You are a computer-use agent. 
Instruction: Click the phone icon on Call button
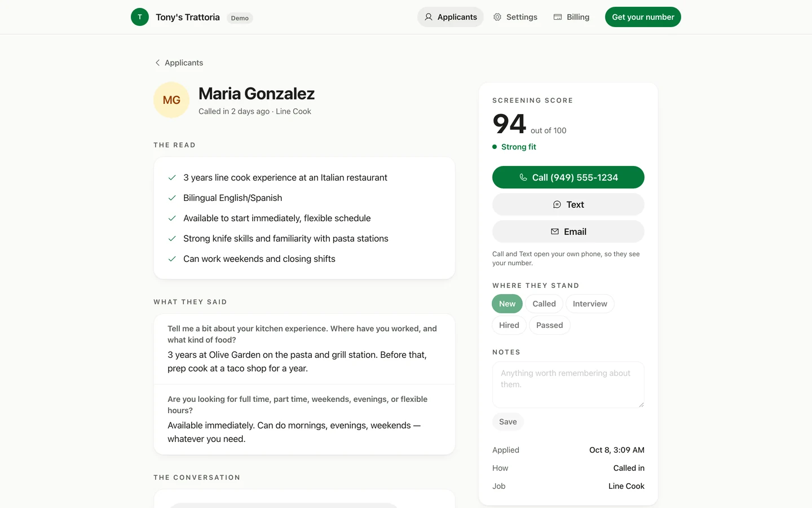point(523,177)
